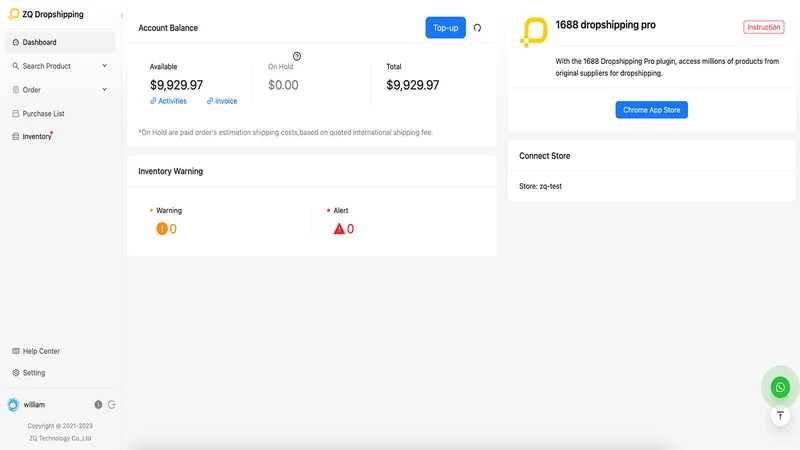This screenshot has width=800, height=450.
Task: Open the Invoice link
Action: [x=222, y=101]
